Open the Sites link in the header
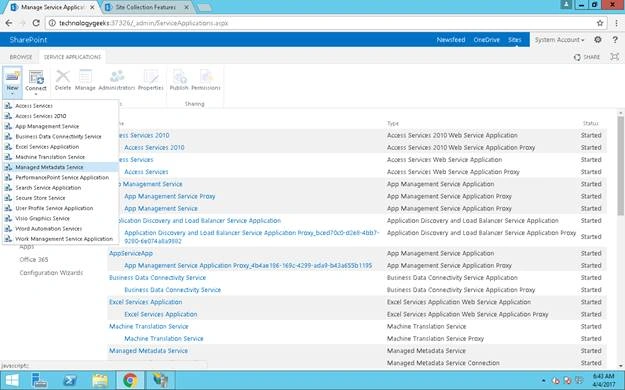 pos(515,40)
